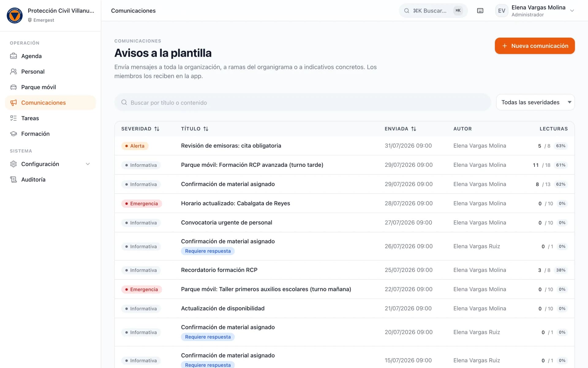Click the Auditoría log icon
This screenshot has height=368, width=588.
point(13,179)
